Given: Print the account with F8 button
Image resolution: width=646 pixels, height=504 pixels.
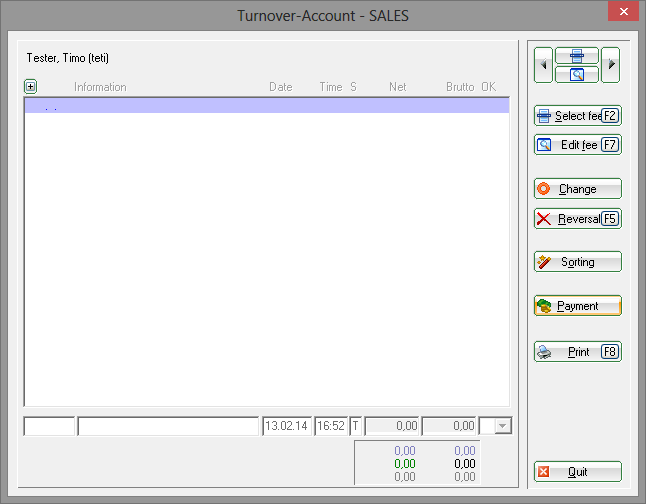Looking at the screenshot, I should point(578,352).
